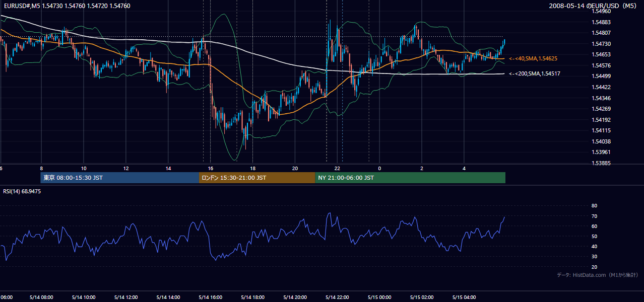Click the RSI scale value 70
The image size is (644, 302).
(594, 216)
